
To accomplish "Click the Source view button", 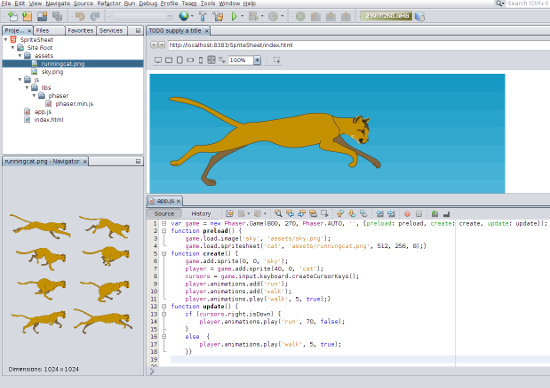I will [x=164, y=214].
